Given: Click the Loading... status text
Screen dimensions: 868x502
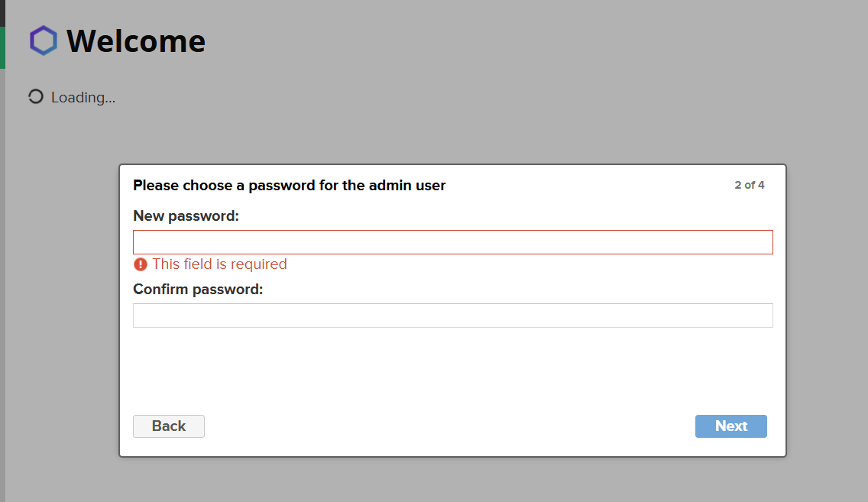Looking at the screenshot, I should point(83,97).
